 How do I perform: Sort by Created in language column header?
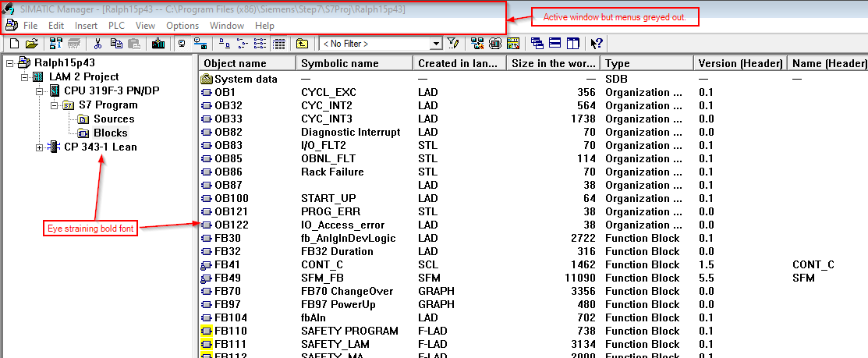click(x=459, y=64)
